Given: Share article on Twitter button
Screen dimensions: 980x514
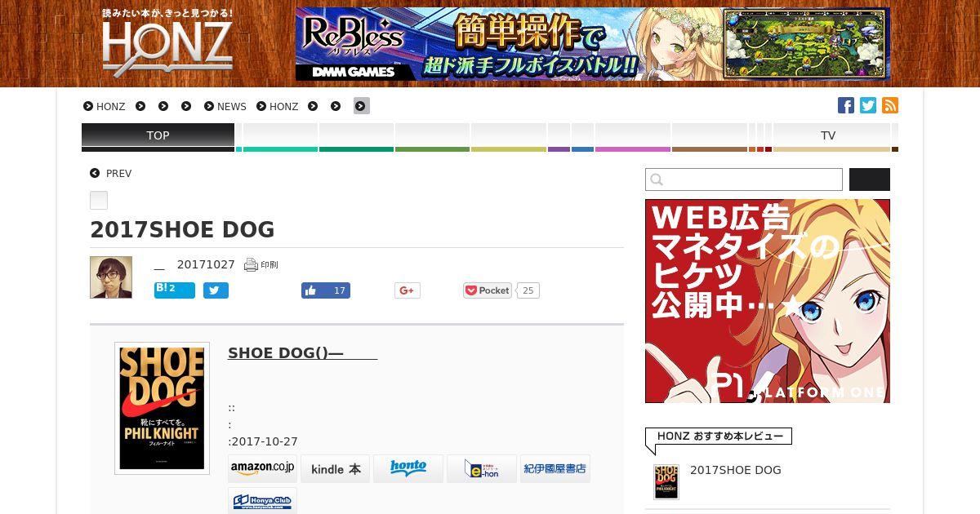Looking at the screenshot, I should click(x=216, y=290).
